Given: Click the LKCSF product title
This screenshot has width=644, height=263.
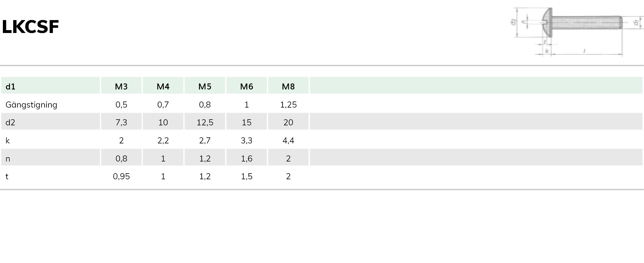Looking at the screenshot, I should click(x=30, y=27).
